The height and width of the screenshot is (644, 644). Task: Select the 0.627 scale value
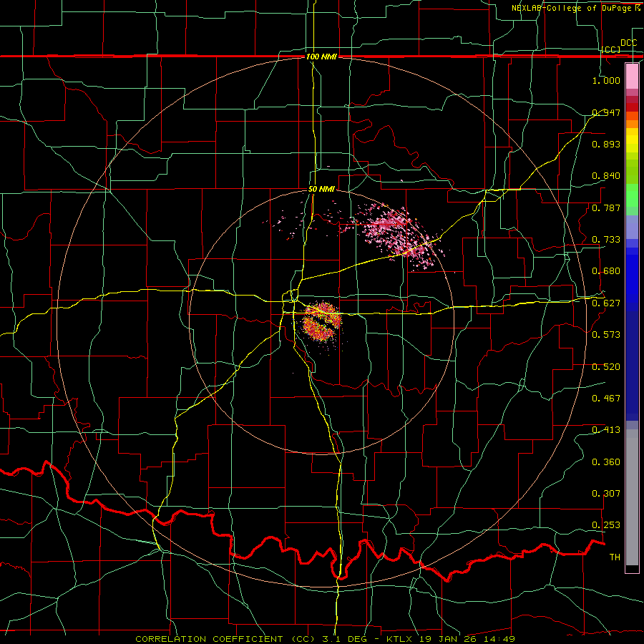click(x=606, y=303)
